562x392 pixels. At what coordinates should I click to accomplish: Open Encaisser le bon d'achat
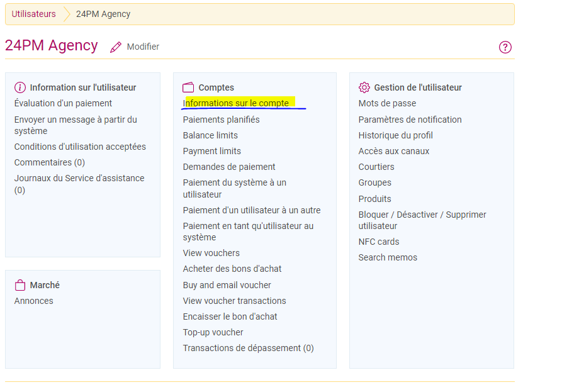tap(230, 316)
